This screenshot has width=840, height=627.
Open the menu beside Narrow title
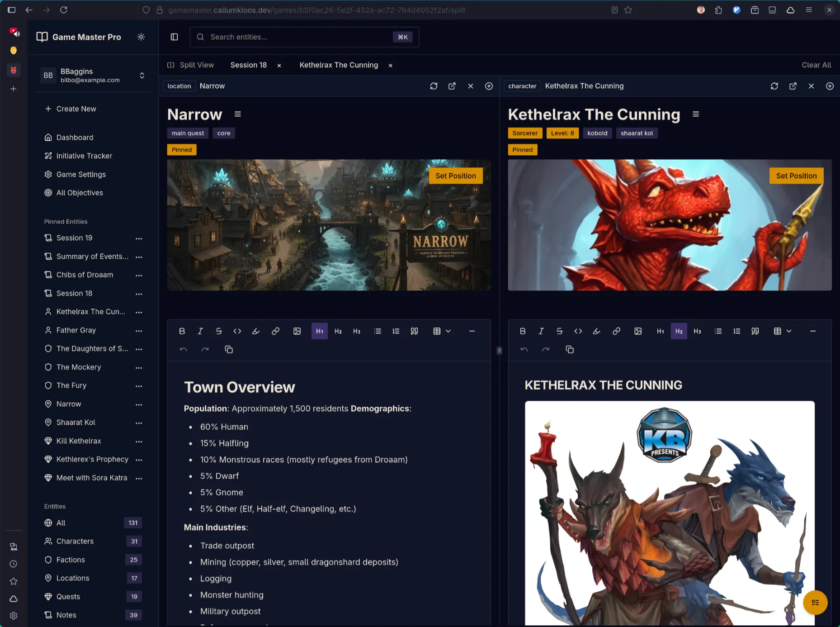coord(238,114)
